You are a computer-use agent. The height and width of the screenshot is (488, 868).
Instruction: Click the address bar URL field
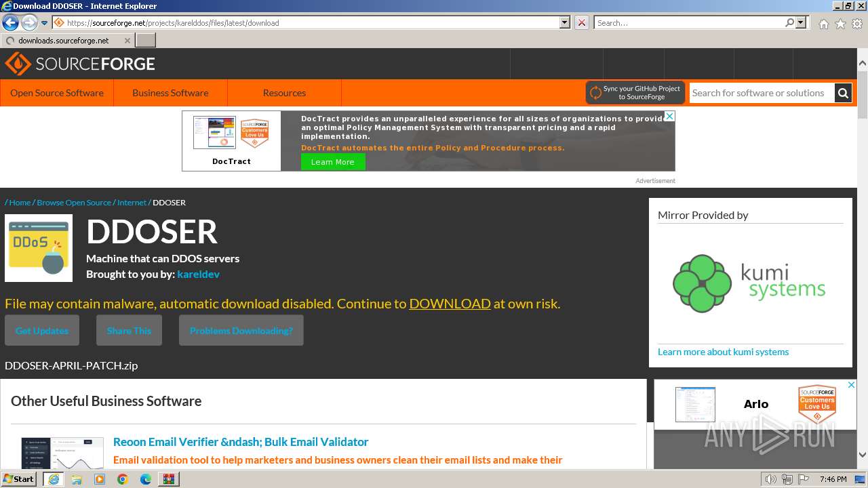pyautogui.click(x=307, y=22)
